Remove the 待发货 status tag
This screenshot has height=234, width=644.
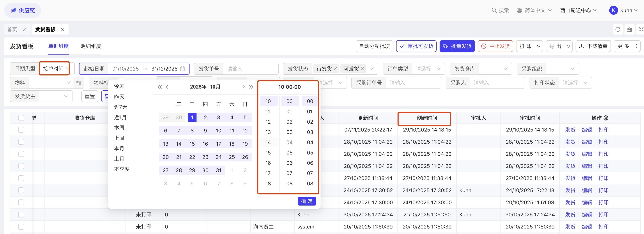pos(335,69)
